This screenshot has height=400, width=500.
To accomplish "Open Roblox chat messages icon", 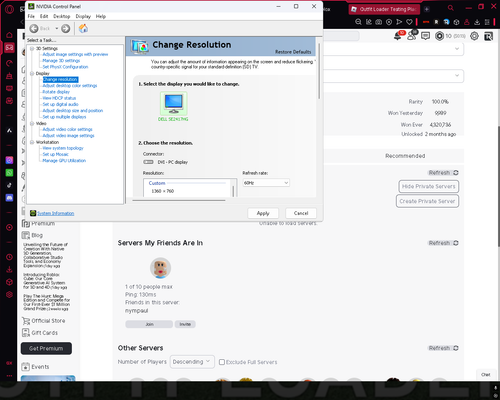I will coord(425,36).
